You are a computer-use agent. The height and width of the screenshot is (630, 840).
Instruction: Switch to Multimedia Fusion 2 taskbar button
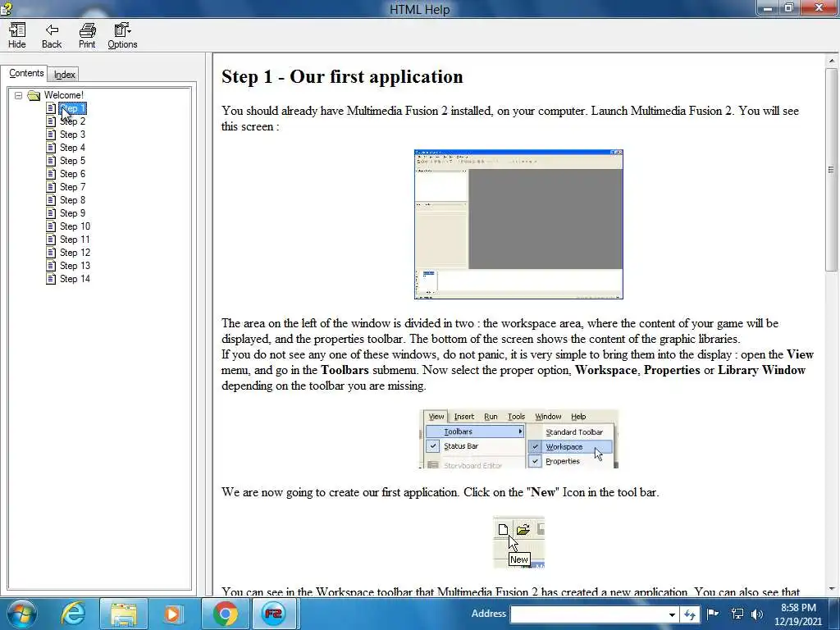(x=273, y=614)
